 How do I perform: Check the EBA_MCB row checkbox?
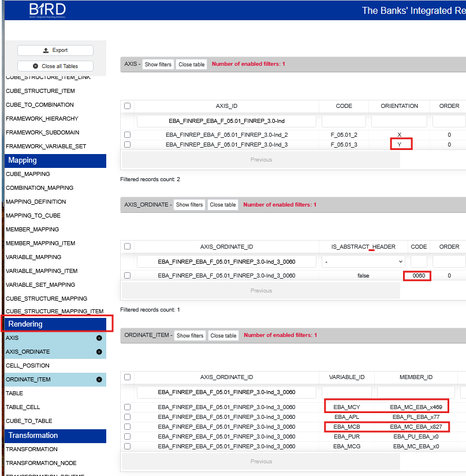coord(127,427)
